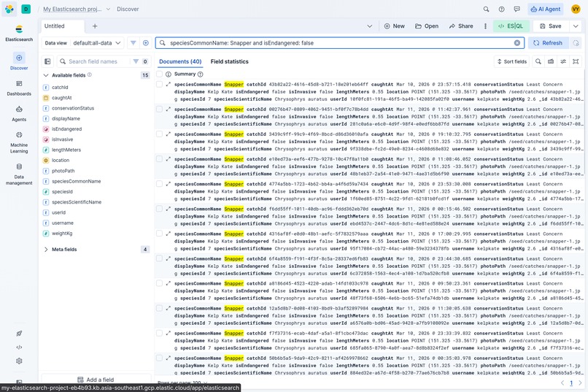Click the KQL query input box
Screen dimensions: 588x392
coord(340,43)
